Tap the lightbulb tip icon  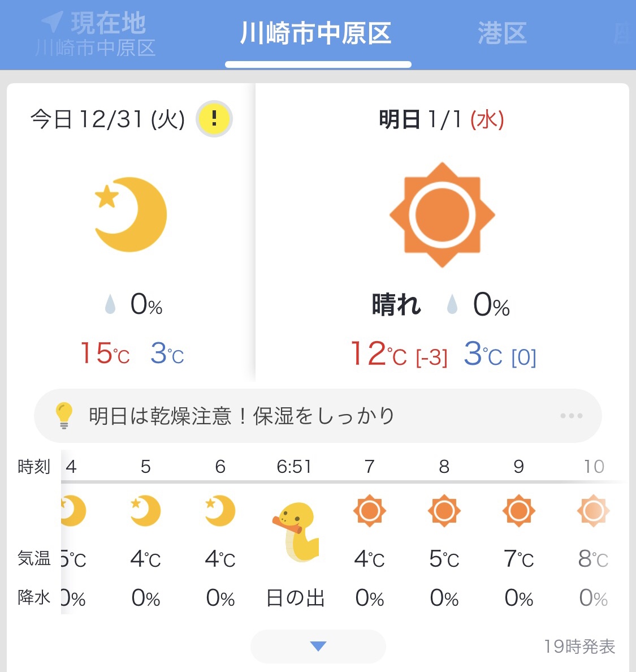64,416
